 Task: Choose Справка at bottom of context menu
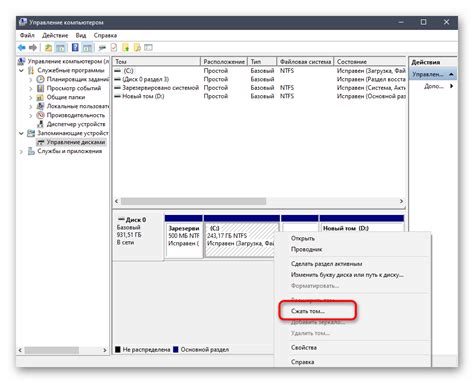pyautogui.click(x=303, y=362)
